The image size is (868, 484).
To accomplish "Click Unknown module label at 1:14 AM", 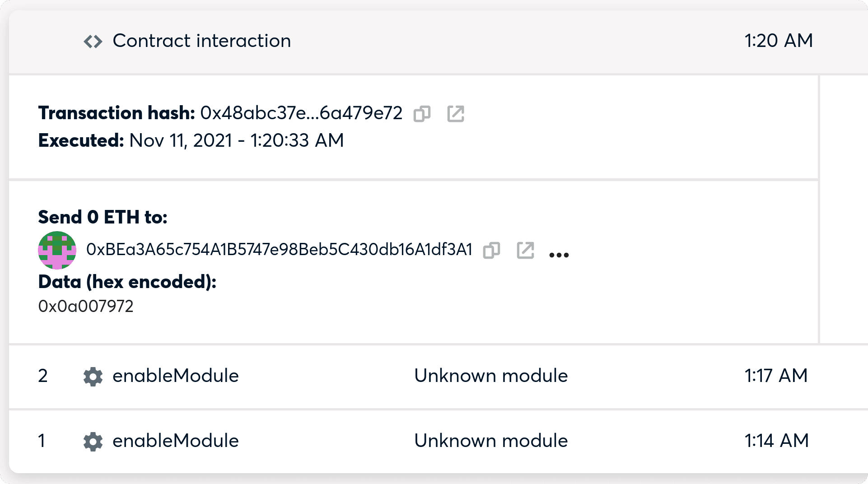I will pyautogui.click(x=491, y=441).
